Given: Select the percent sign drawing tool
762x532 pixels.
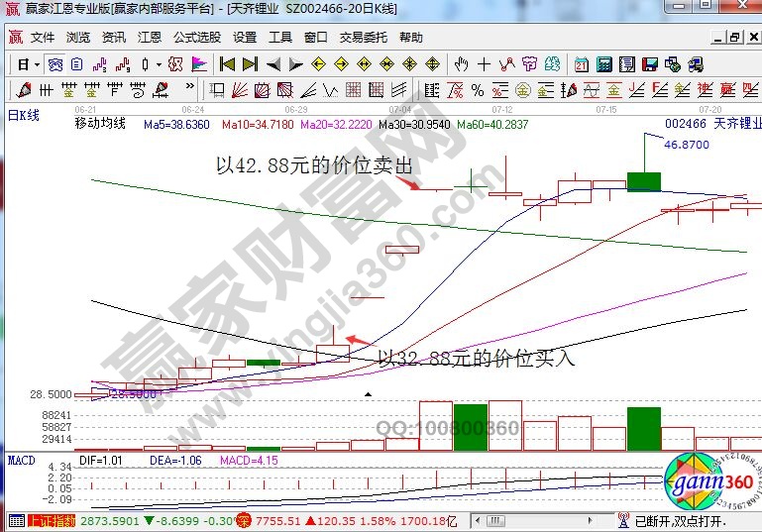Looking at the screenshot, I should coord(477,90).
